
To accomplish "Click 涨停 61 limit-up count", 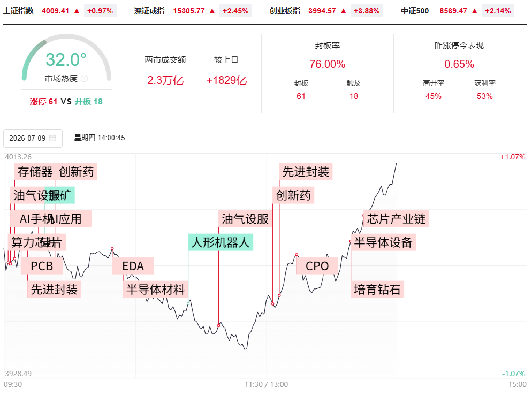I will tap(43, 102).
